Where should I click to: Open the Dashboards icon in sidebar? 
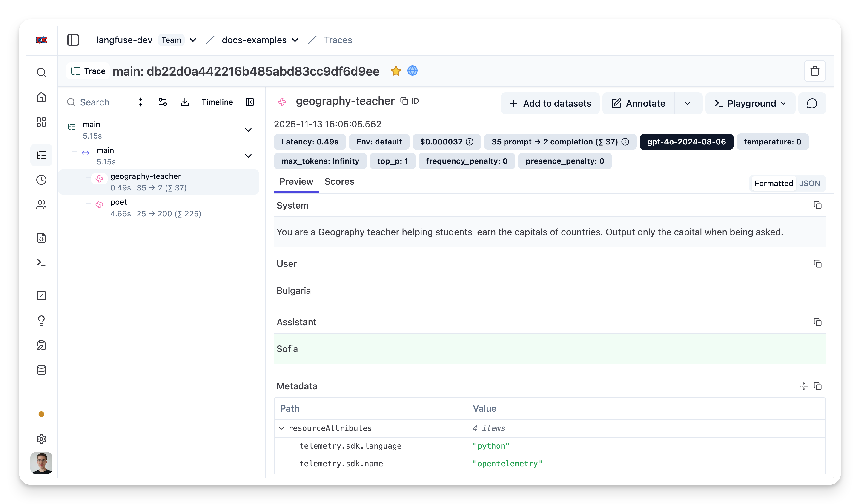point(41,122)
